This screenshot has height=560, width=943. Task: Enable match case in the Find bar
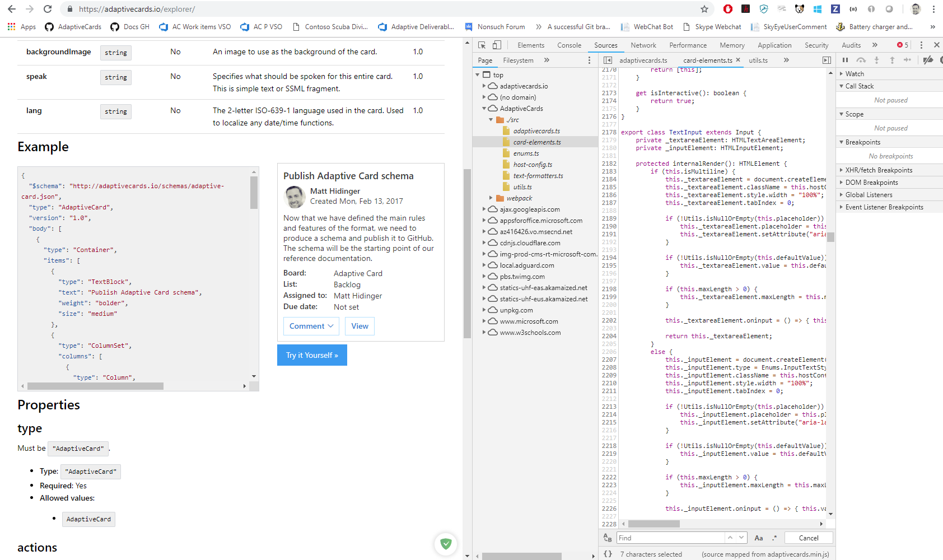759,538
